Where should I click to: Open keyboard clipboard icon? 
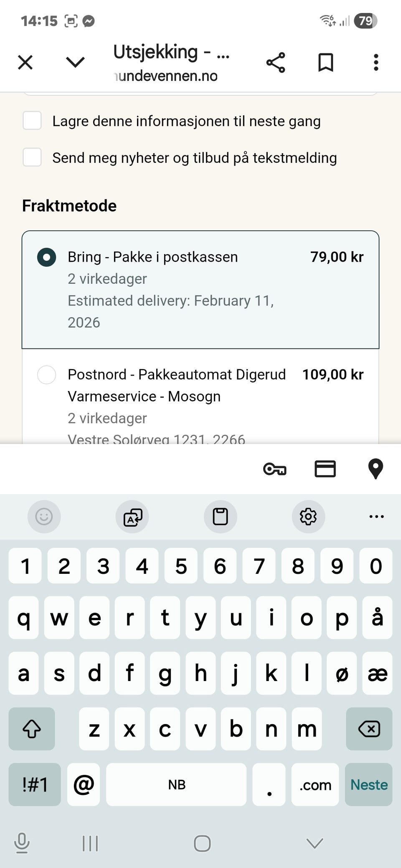pos(221,517)
